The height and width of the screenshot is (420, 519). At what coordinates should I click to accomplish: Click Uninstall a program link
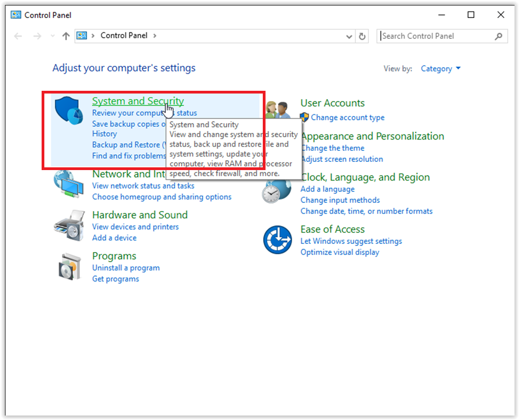[126, 267]
